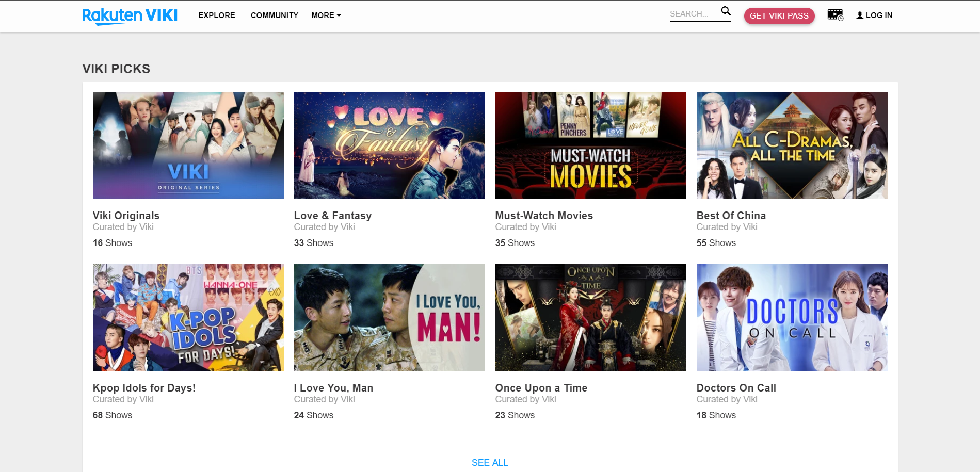This screenshot has width=980, height=472.
Task: Click the Must-Watch Movies title link
Action: pyautogui.click(x=544, y=216)
